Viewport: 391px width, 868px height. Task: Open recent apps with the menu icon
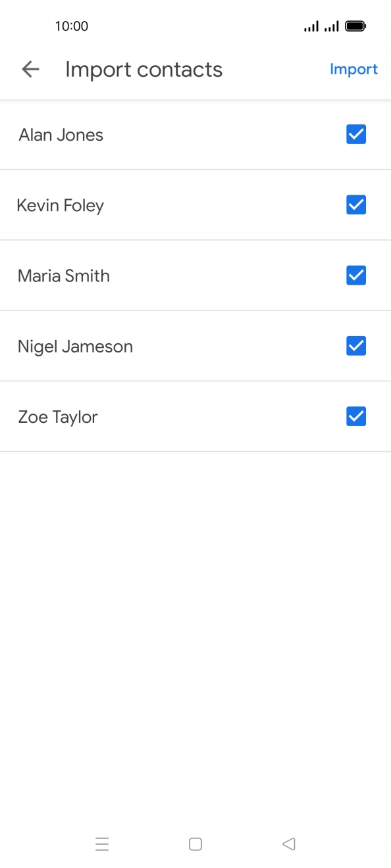click(103, 844)
